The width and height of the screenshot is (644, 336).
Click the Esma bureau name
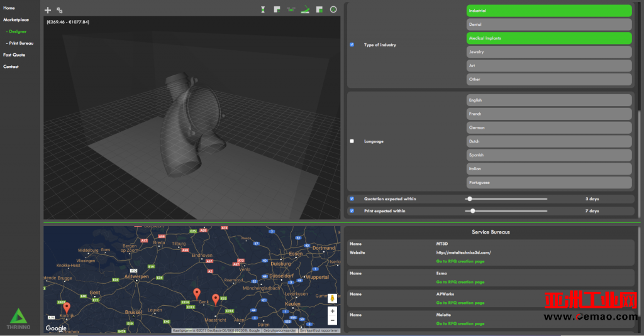441,273
